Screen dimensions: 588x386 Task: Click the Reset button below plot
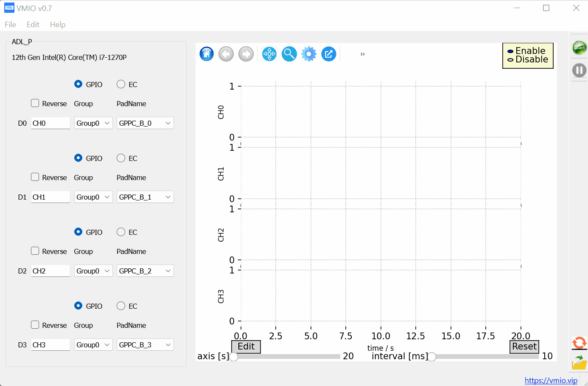pos(524,347)
